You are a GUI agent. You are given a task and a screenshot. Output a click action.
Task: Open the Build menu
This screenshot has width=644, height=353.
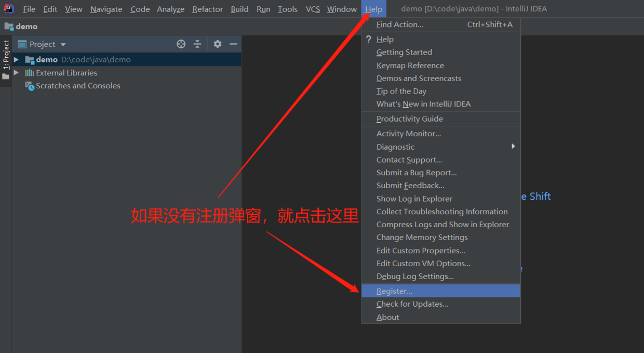(x=239, y=9)
